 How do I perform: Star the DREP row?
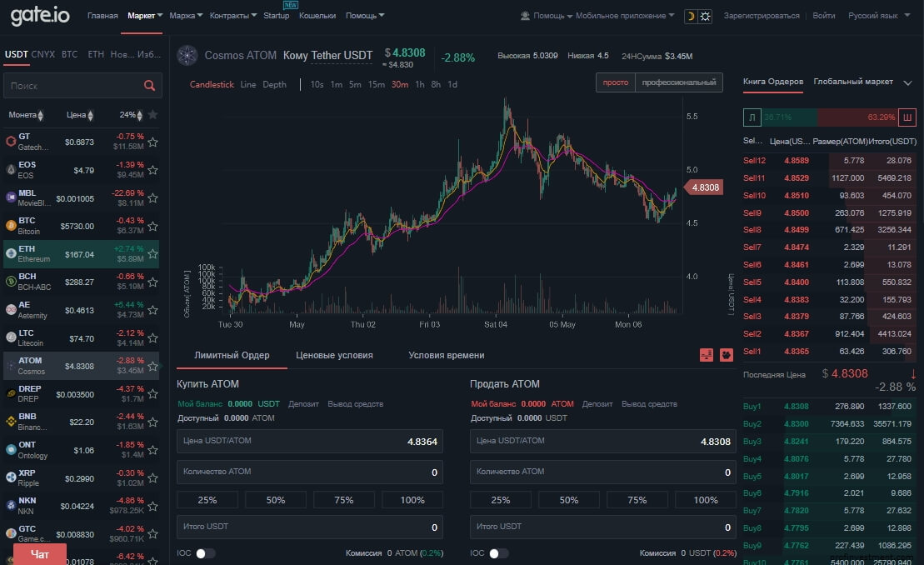[x=152, y=394]
